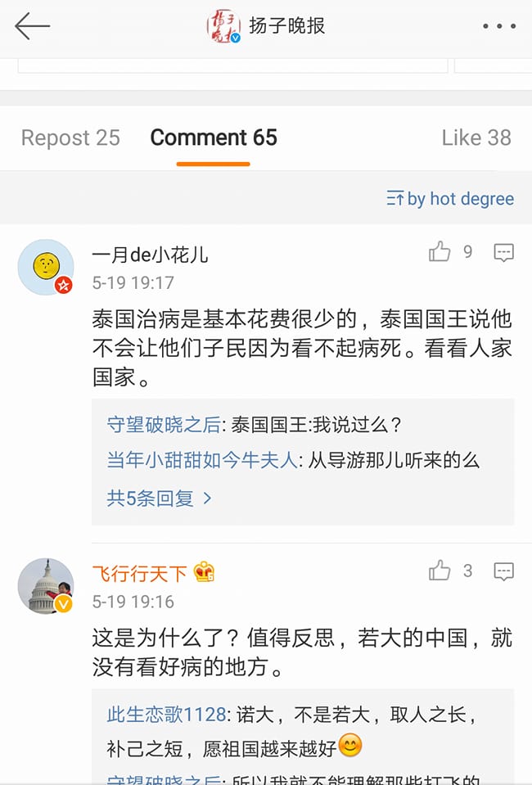Expand all replies via 共5条回复
The height and width of the screenshot is (785, 532).
coord(159,498)
